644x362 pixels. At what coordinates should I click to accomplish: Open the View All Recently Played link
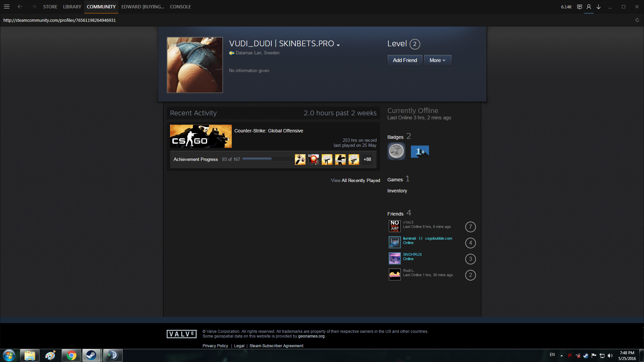[x=355, y=180]
